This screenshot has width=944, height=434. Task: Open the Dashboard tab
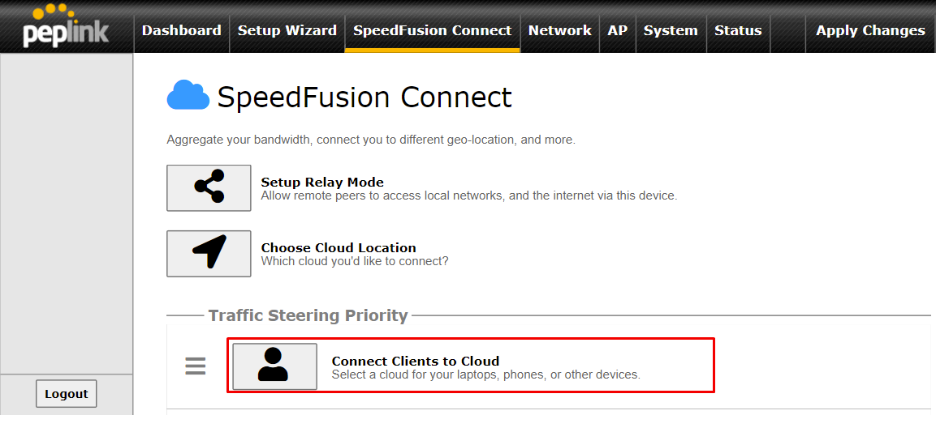click(181, 30)
